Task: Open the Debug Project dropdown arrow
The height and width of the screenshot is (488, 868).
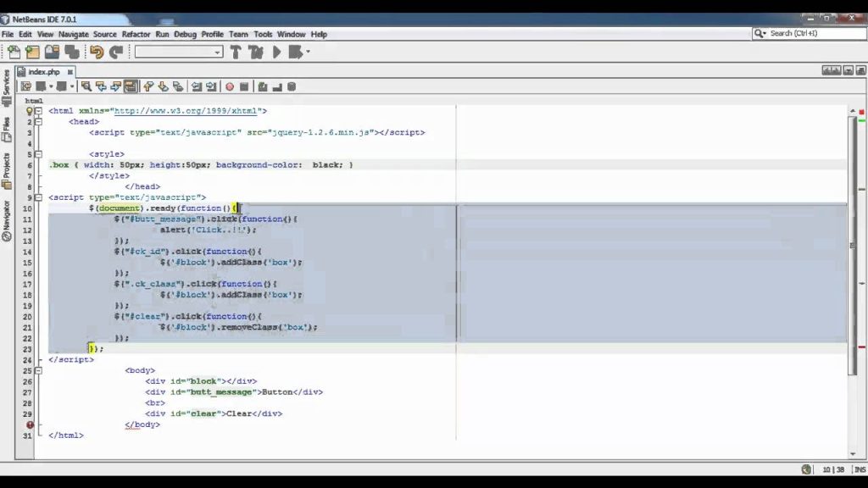Action: [x=309, y=52]
